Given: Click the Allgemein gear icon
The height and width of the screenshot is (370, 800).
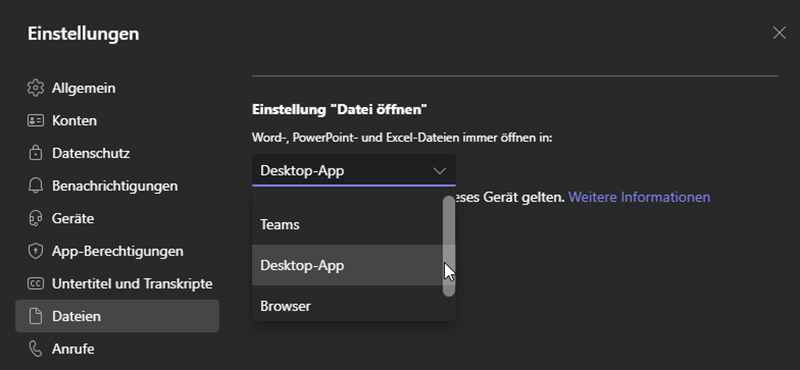Looking at the screenshot, I should pos(35,88).
